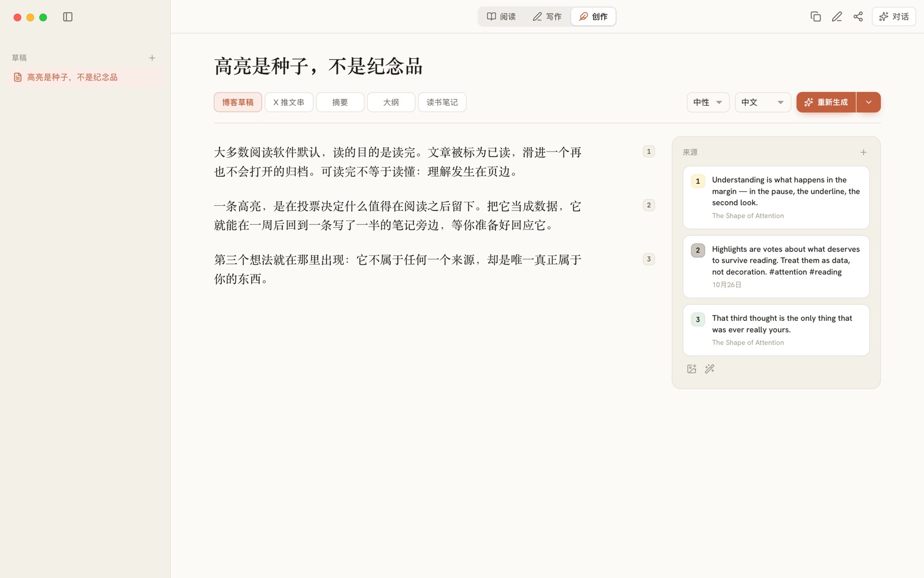Add a new draft in 草稿 section

(152, 58)
